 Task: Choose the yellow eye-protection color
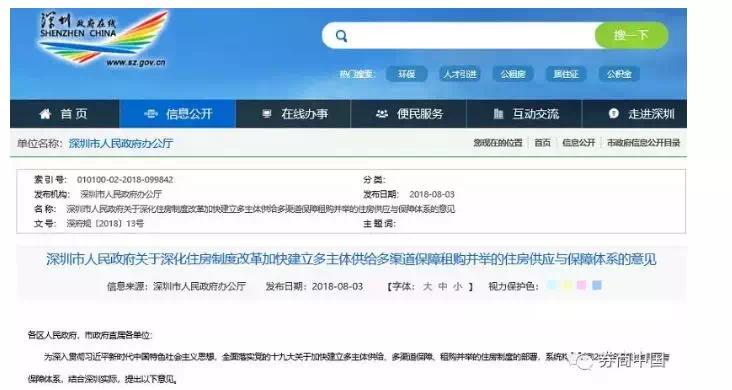click(567, 285)
